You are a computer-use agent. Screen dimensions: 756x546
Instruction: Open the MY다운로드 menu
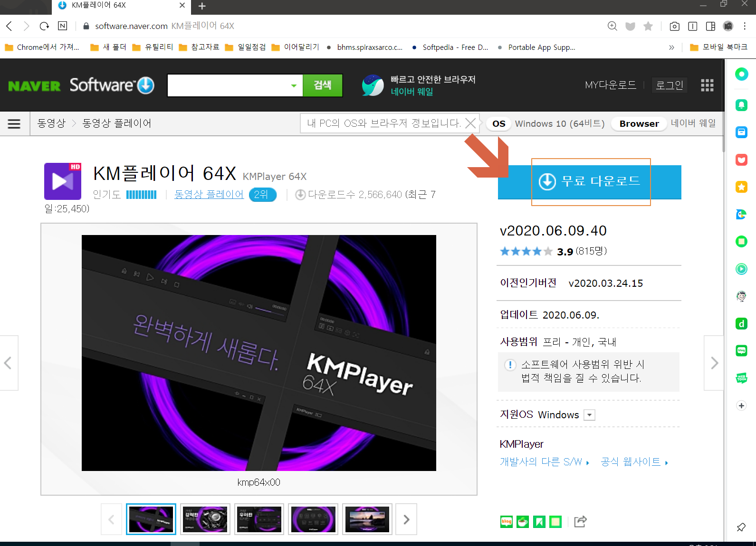coord(611,85)
